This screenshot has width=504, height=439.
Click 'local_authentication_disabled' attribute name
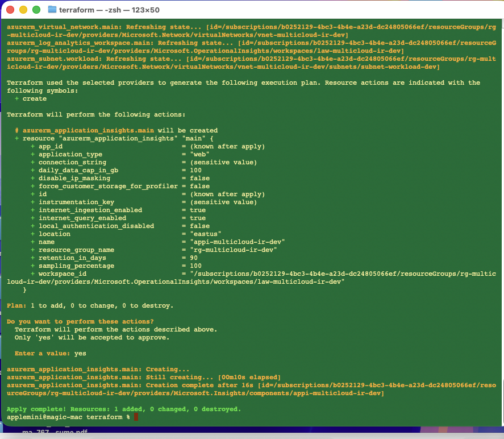(97, 226)
